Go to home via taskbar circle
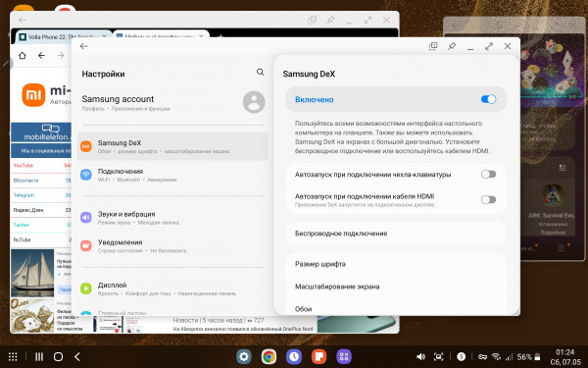Viewport: 588px width, 368px height. (58, 357)
